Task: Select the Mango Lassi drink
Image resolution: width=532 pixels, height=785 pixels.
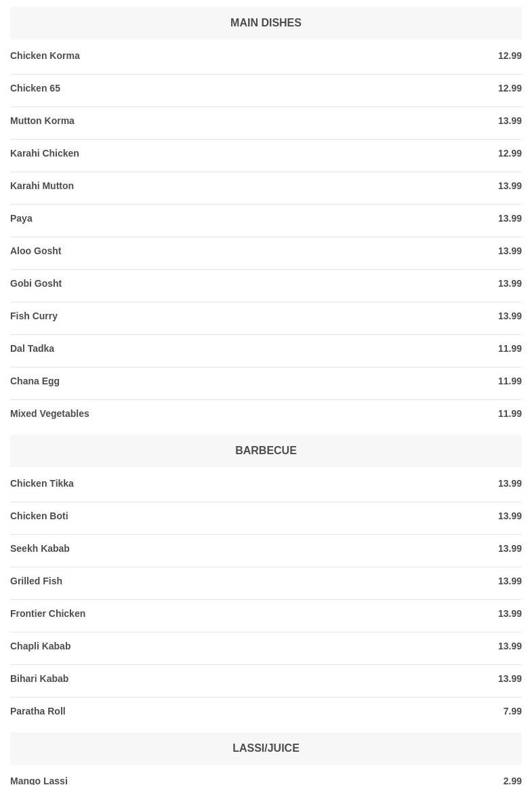Action: 39,780
